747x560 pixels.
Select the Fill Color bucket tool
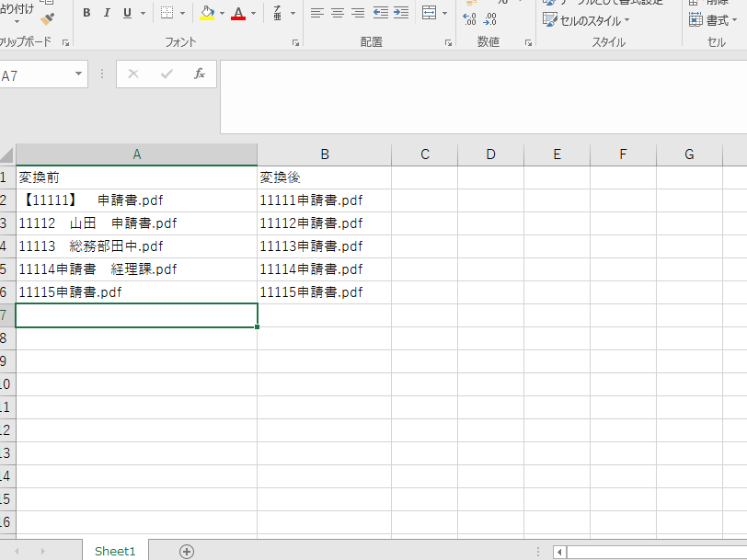tap(207, 12)
